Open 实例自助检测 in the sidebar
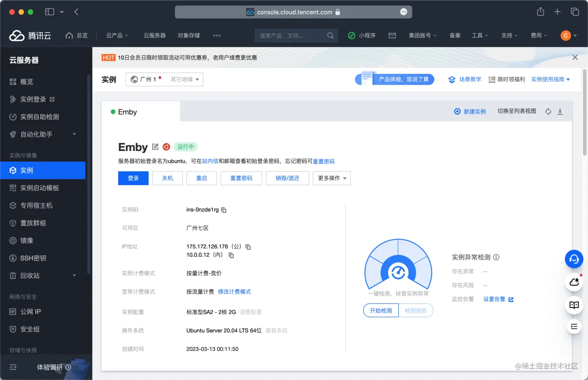Screen dimensions: 588x380 (43, 117)
